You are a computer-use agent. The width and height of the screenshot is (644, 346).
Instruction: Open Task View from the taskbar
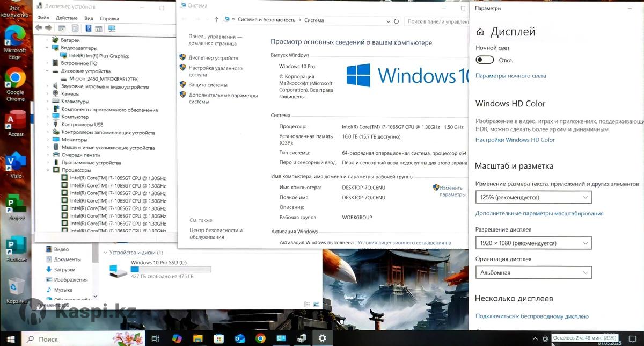coord(155,338)
